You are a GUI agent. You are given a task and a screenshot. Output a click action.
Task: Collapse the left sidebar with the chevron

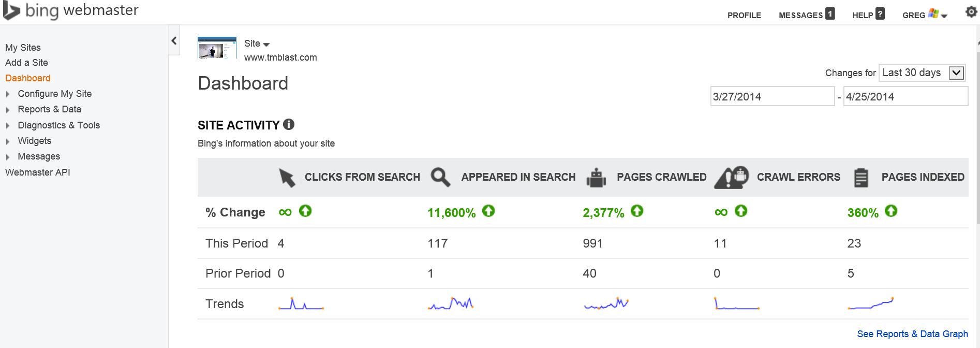click(x=174, y=40)
